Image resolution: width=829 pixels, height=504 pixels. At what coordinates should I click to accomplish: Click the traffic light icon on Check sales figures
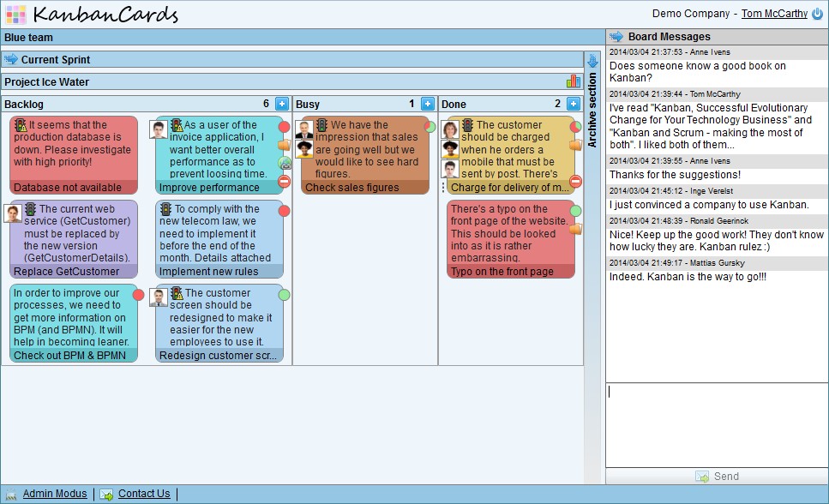(x=321, y=125)
